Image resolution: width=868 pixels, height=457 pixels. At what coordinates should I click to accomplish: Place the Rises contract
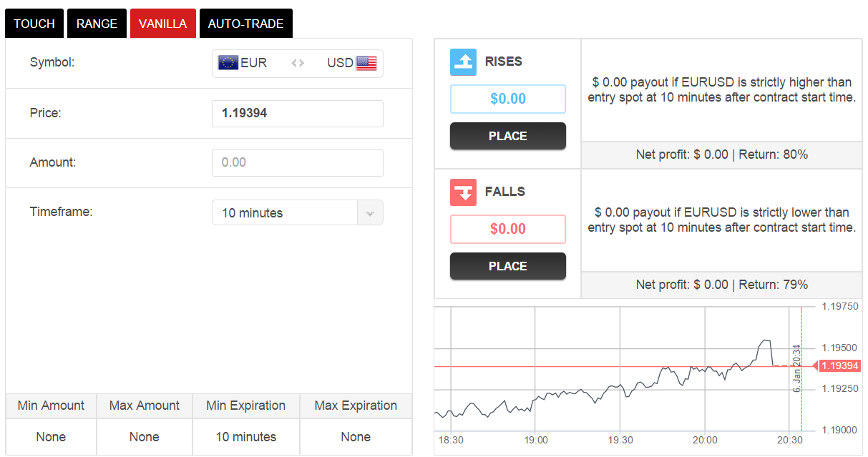[x=508, y=136]
